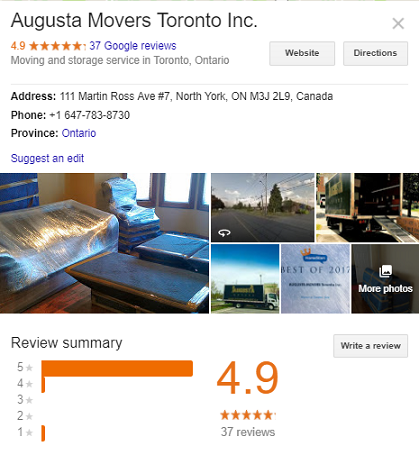Screen dimensions: 419x455
Task: Open the wrapped furniture photo
Action: point(104,243)
